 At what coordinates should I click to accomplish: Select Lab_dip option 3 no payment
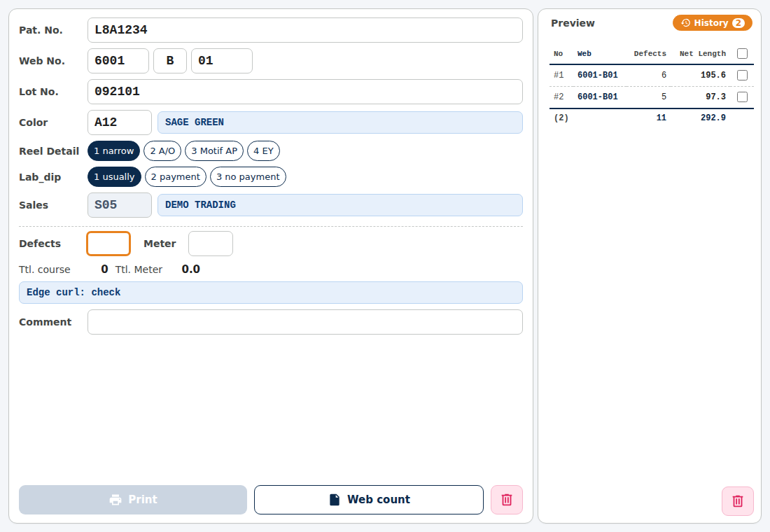pos(248,177)
